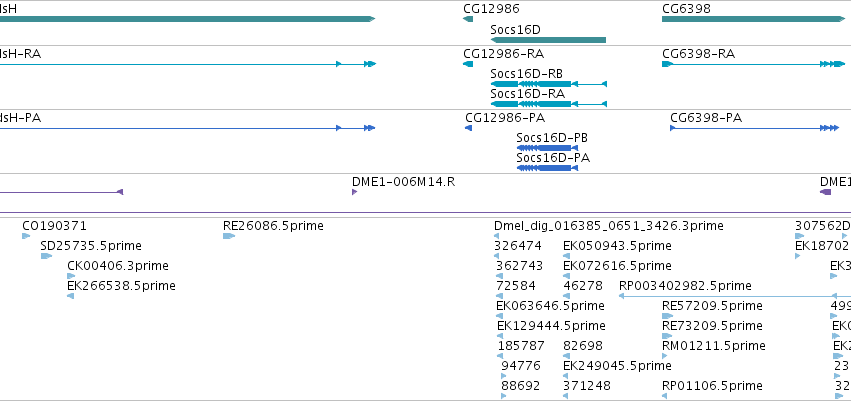This screenshot has height=401, width=851.
Task: Open Dmel_dig_016385_0651_3426.3prime feature label
Action: (x=609, y=226)
